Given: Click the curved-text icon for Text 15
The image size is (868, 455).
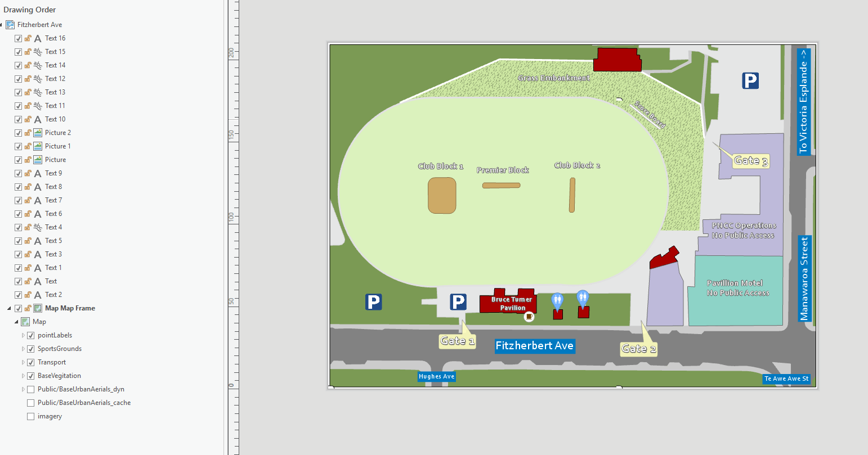Looking at the screenshot, I should click(x=38, y=52).
